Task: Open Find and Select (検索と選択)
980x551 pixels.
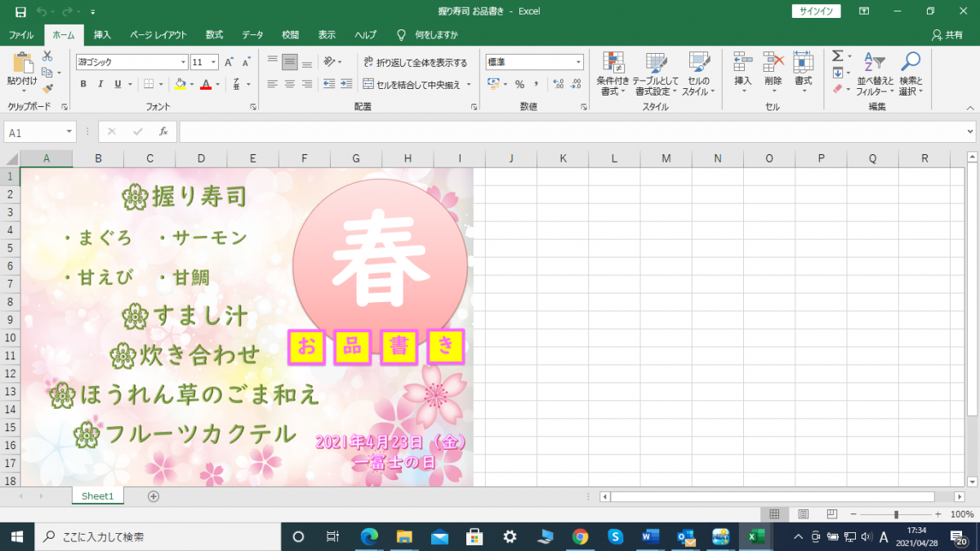Action: pos(911,73)
